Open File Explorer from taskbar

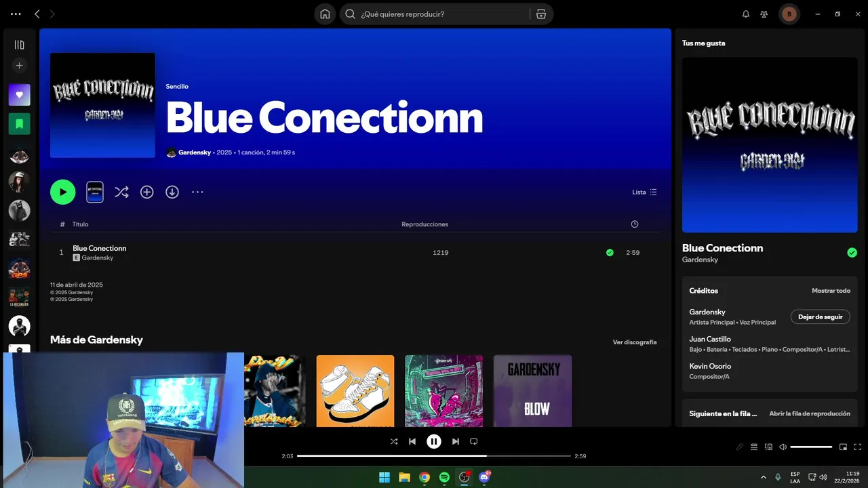pos(404,477)
